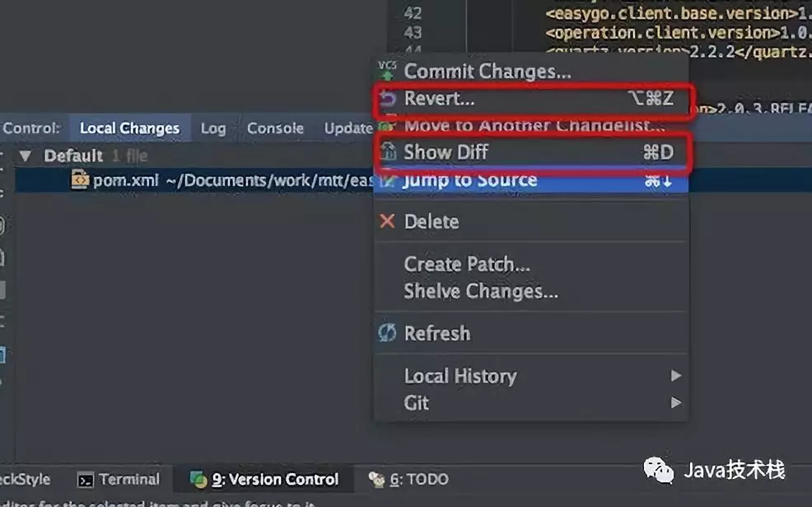
Task: Click the blue Refresh icon
Action: (x=387, y=333)
